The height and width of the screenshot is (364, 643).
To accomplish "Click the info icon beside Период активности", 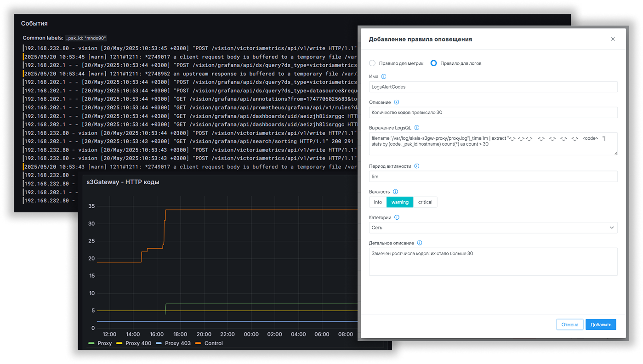I will (x=417, y=166).
